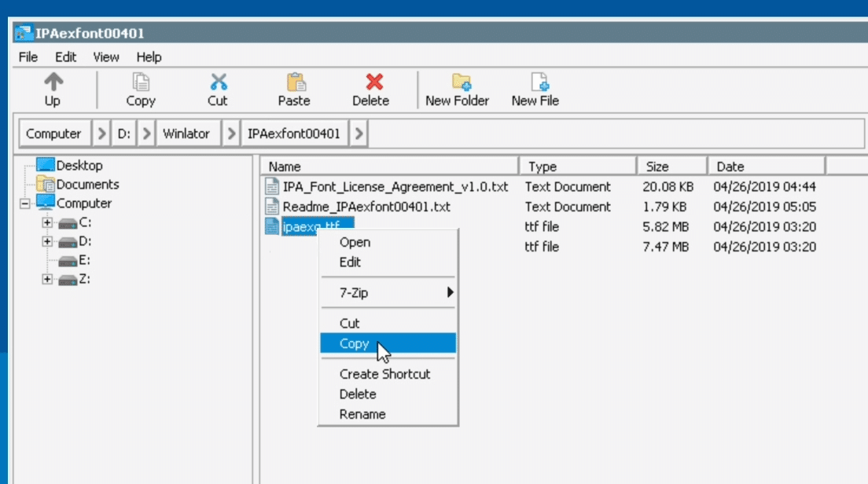Screen dimensions: 868x484
Task: Select Documents label in folder tree
Action: point(88,184)
